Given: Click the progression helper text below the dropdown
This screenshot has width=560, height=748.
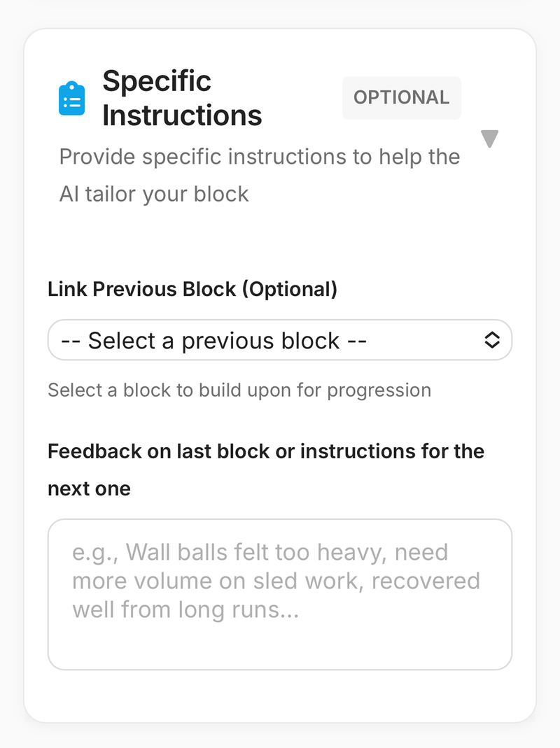Looking at the screenshot, I should pyautogui.click(x=239, y=390).
